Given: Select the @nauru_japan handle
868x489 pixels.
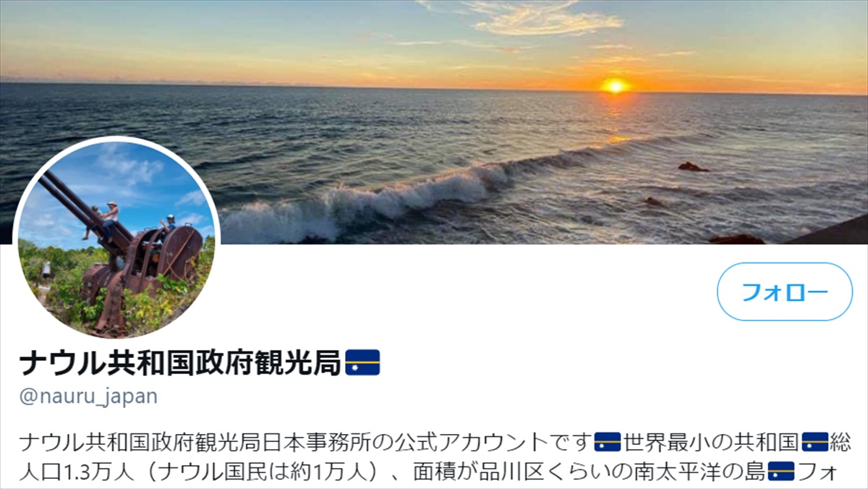Looking at the screenshot, I should pyautogui.click(x=88, y=396).
